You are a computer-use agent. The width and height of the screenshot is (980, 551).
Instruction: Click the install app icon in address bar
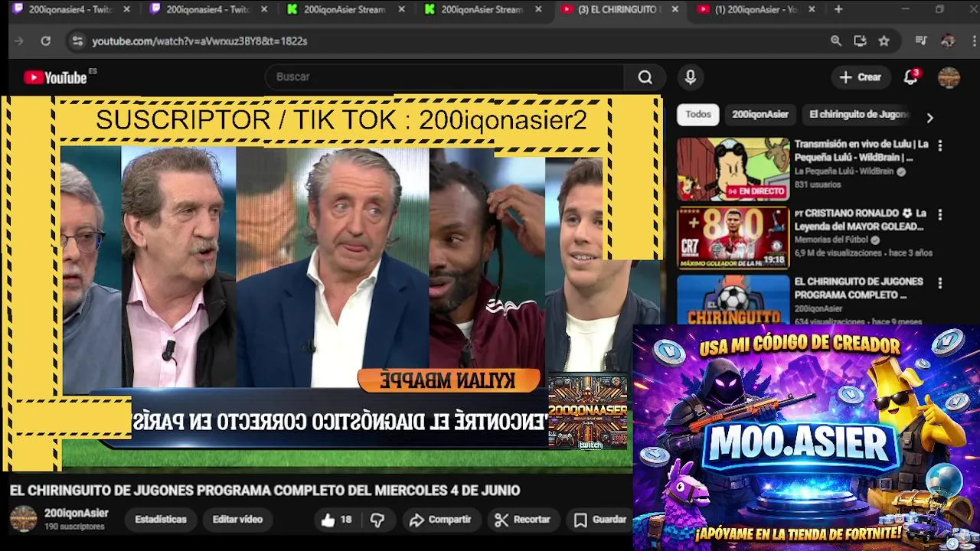(x=860, y=41)
